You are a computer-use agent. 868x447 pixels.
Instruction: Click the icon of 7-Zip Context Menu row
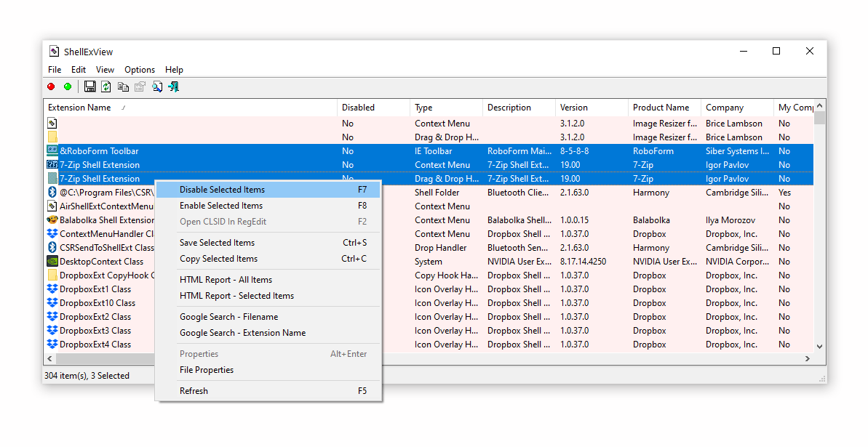[x=52, y=164]
